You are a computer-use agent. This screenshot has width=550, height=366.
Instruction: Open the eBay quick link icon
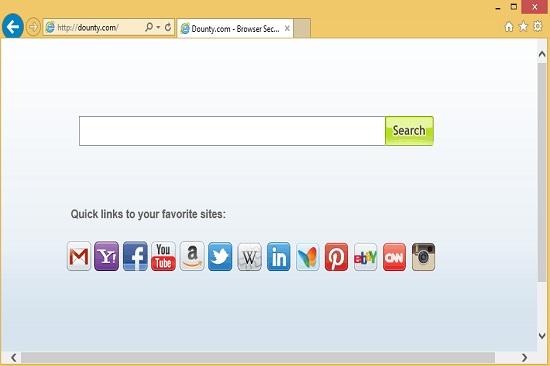coord(365,257)
